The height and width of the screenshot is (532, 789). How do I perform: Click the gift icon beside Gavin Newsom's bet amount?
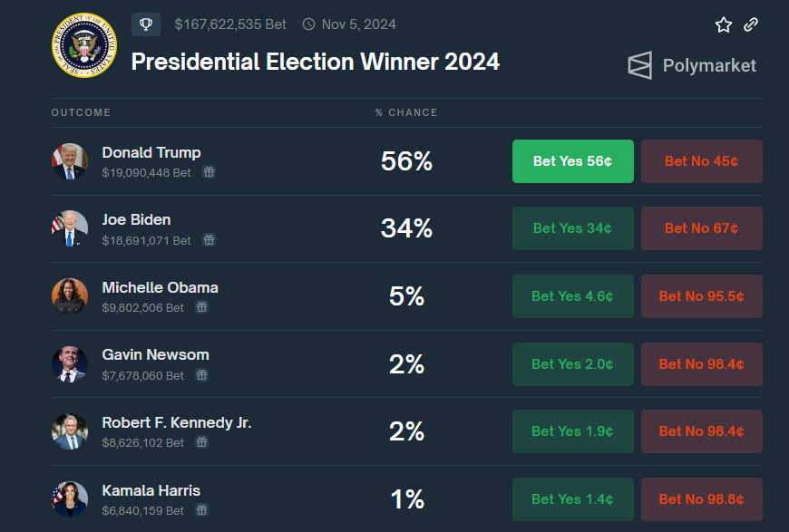[x=201, y=375]
